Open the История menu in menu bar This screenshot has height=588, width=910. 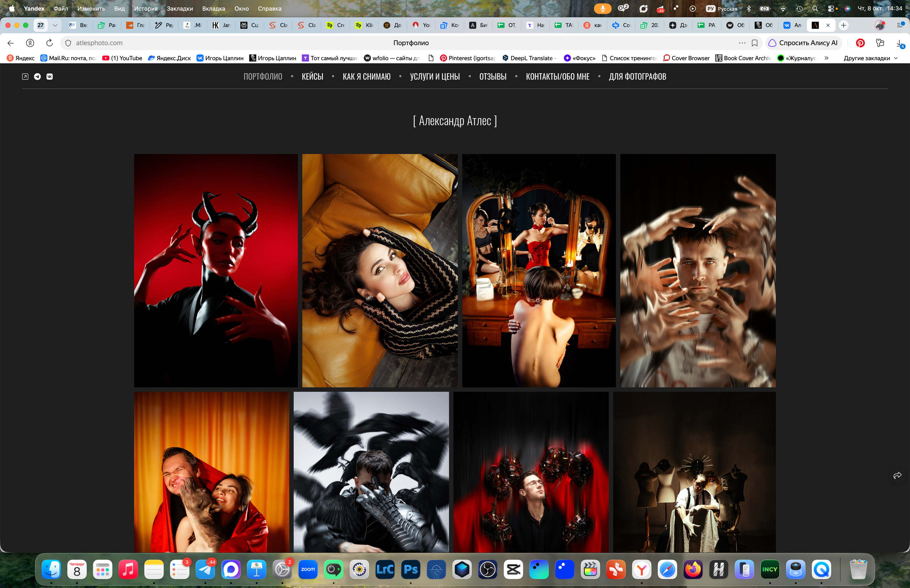pos(145,9)
